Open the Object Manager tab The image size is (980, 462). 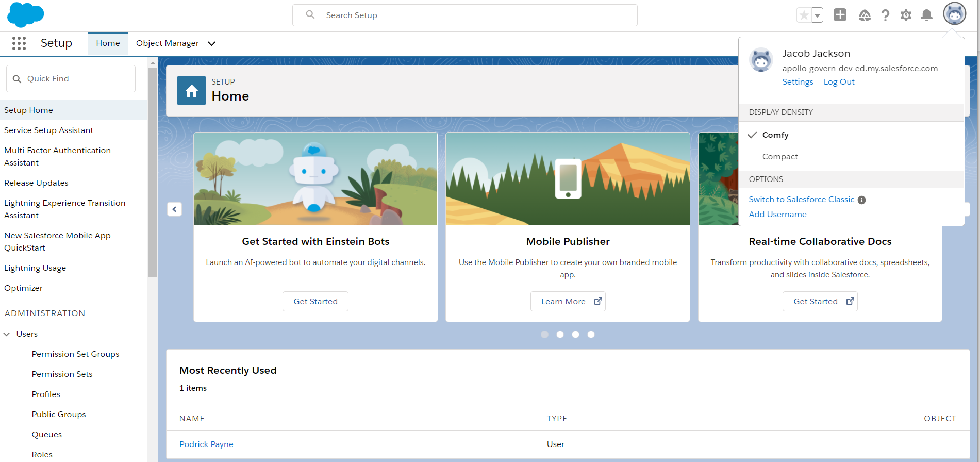click(x=167, y=43)
